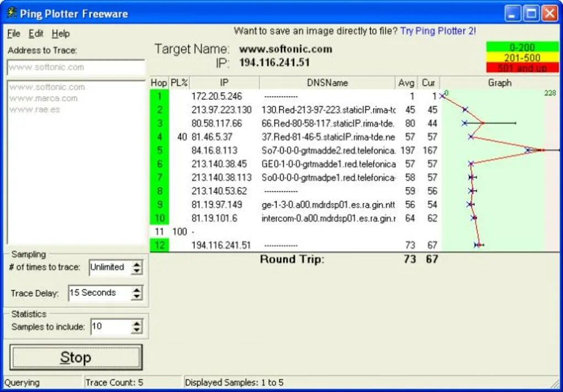
Task: Click the 40 packet loss value for hop 4
Action: click(182, 137)
